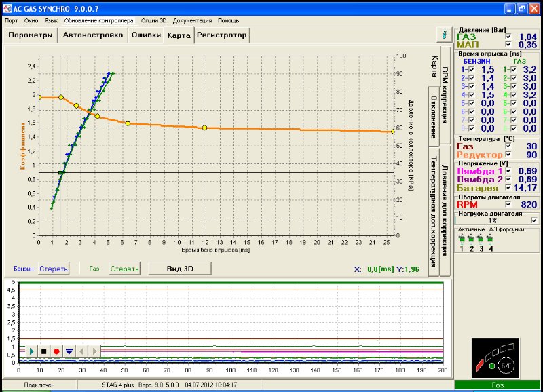Click the blue down-arrow oscilloscope icon
The height and width of the screenshot is (392, 543).
69,351
